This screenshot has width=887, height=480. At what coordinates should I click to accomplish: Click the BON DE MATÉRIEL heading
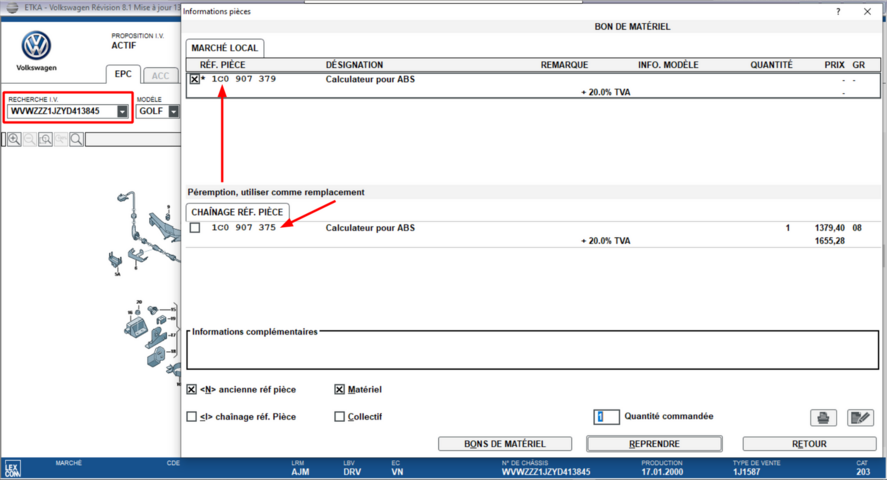coord(632,27)
